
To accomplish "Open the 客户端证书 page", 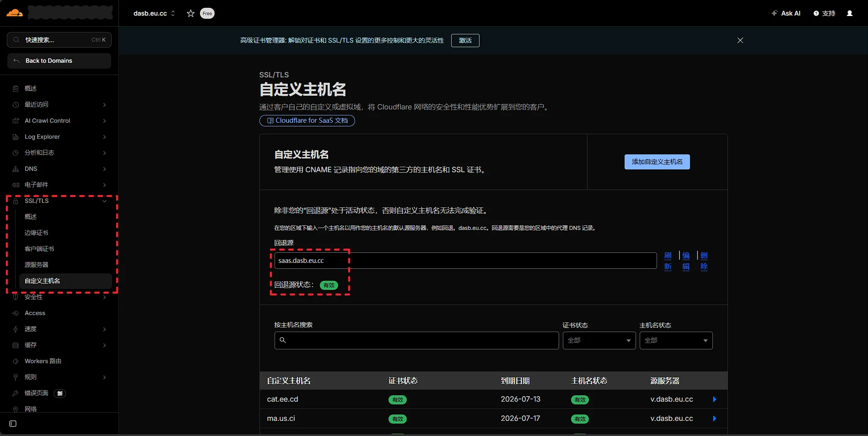I will 39,249.
